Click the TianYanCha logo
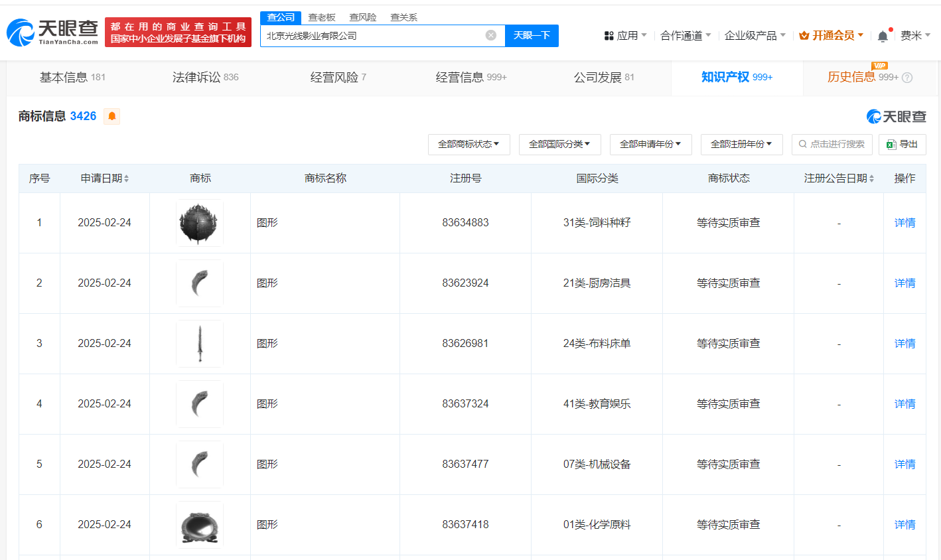The width and height of the screenshot is (941, 560). click(52, 32)
